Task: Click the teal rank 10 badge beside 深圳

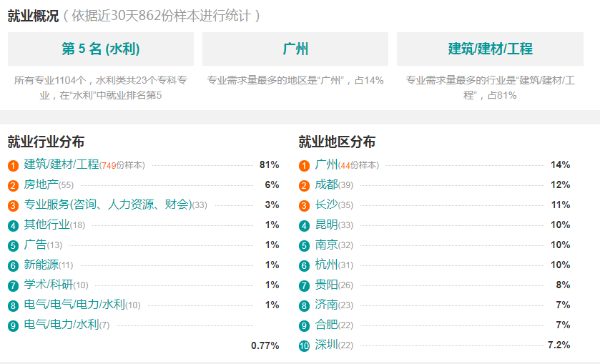Action: coord(304,345)
